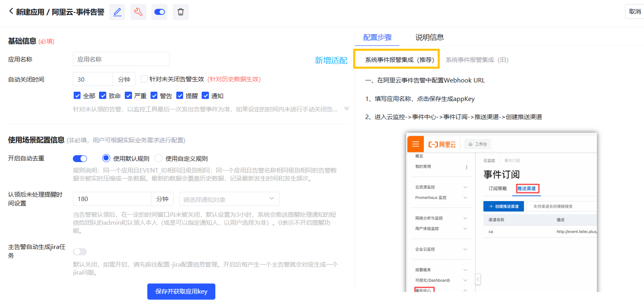Open the 请选择通知对象 dropdown

(x=229, y=199)
